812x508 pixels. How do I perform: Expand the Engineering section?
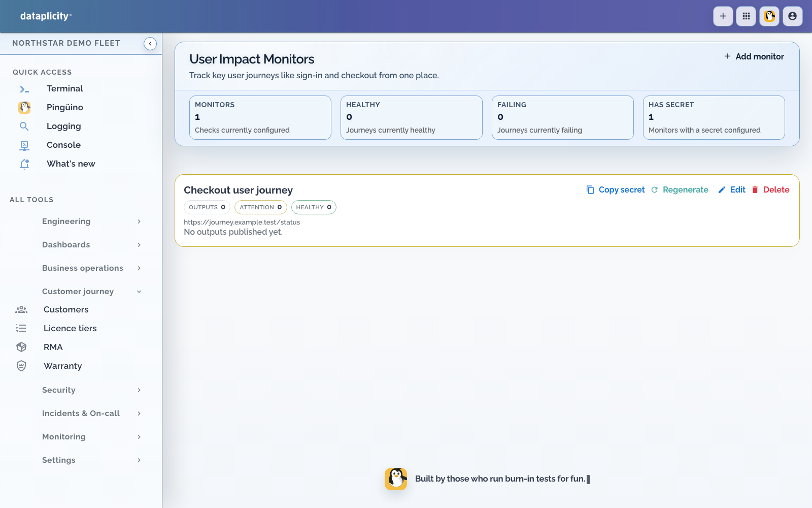coord(91,221)
